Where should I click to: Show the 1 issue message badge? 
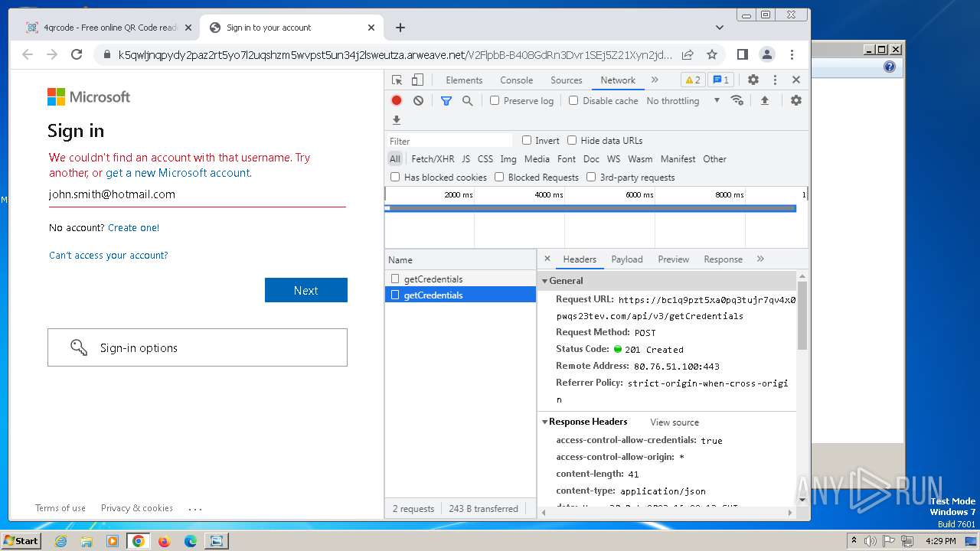click(720, 80)
